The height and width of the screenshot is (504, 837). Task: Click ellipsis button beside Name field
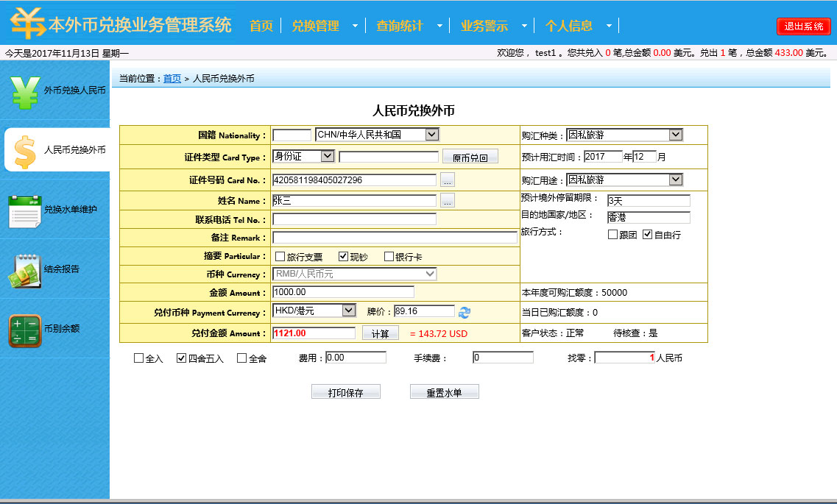click(x=448, y=201)
